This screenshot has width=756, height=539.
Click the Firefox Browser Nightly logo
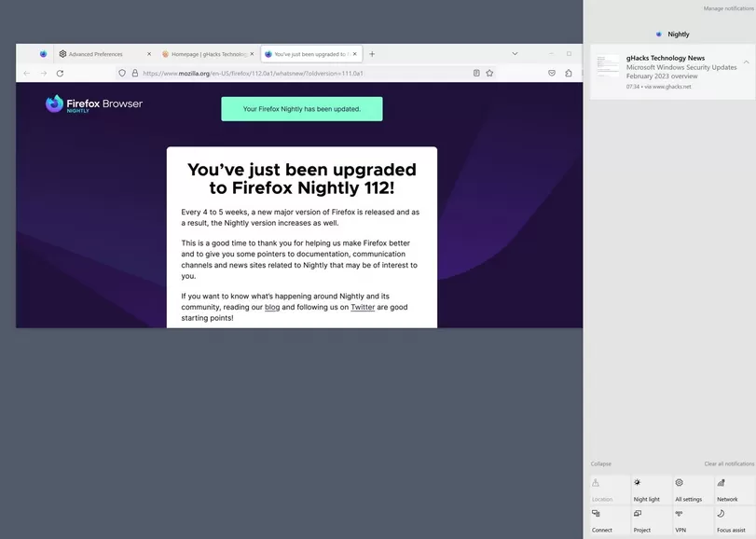94,104
